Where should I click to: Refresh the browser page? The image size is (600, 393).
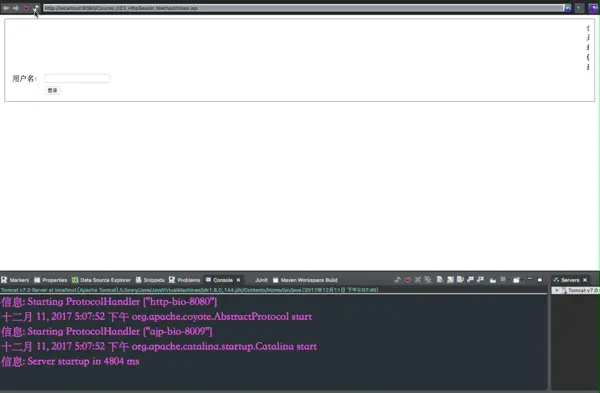pyautogui.click(x=36, y=8)
